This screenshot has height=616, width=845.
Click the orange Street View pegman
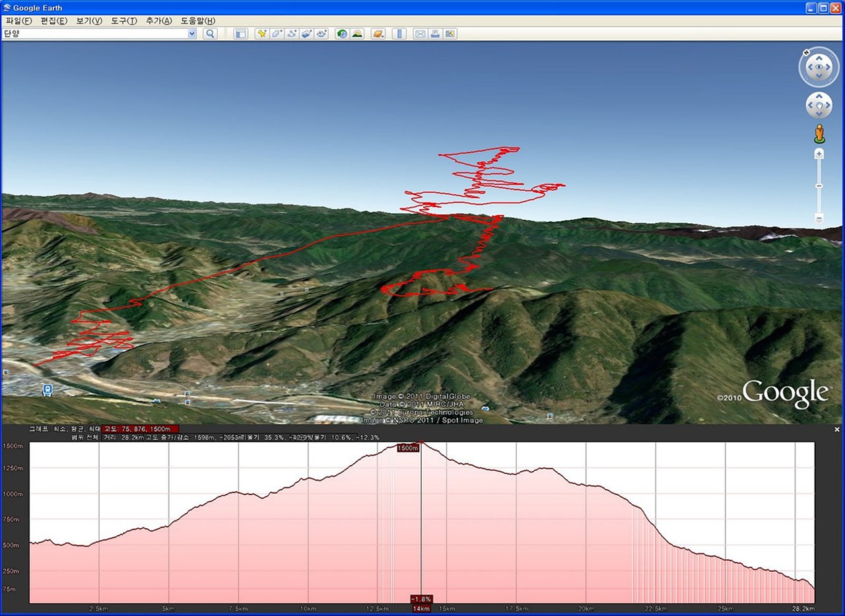pyautogui.click(x=819, y=133)
